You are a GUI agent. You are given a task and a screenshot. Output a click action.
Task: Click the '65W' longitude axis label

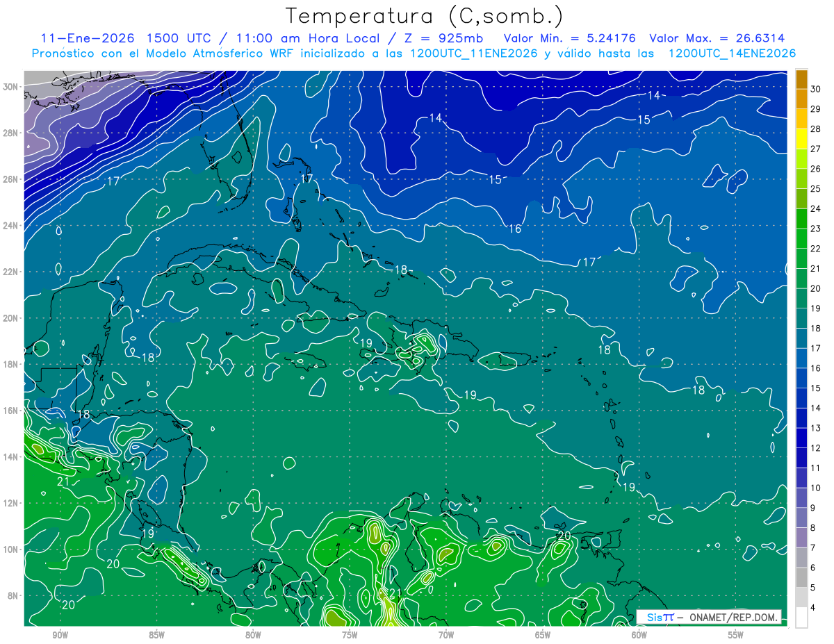[543, 635]
